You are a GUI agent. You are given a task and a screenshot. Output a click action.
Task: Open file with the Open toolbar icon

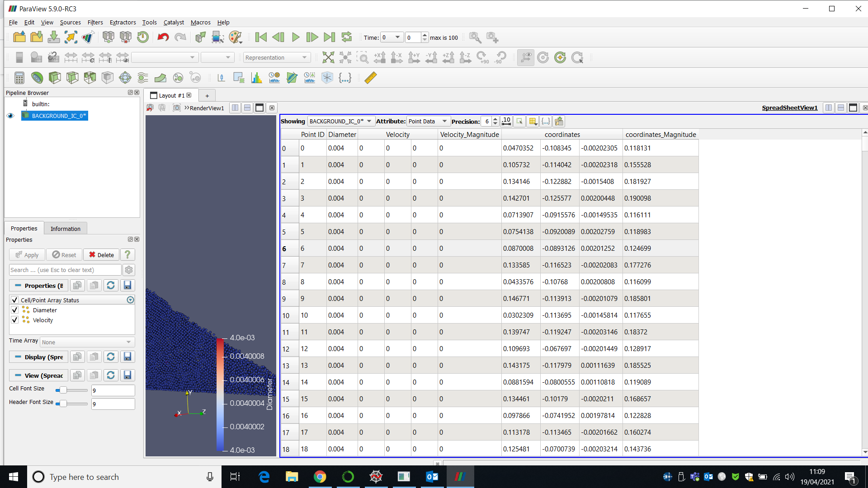(19, 37)
